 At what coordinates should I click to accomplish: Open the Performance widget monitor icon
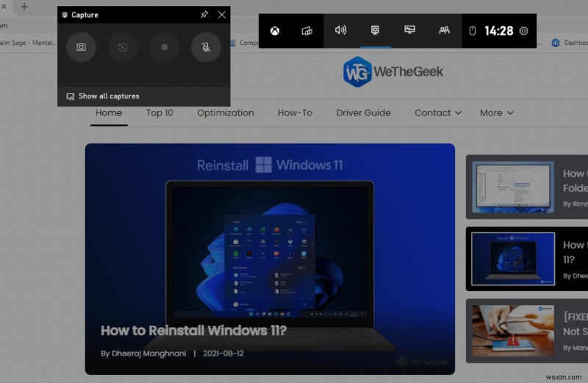coord(409,29)
